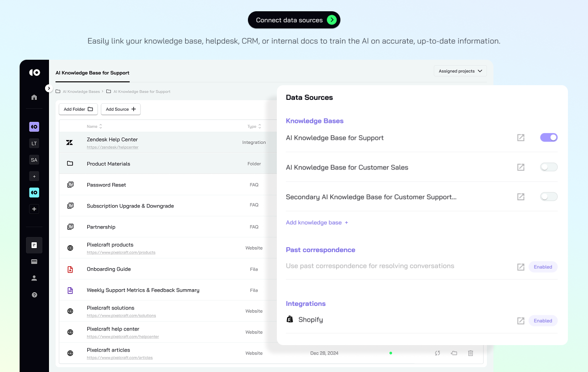Click the green status dot for Pixelcraft articles

tap(391, 353)
